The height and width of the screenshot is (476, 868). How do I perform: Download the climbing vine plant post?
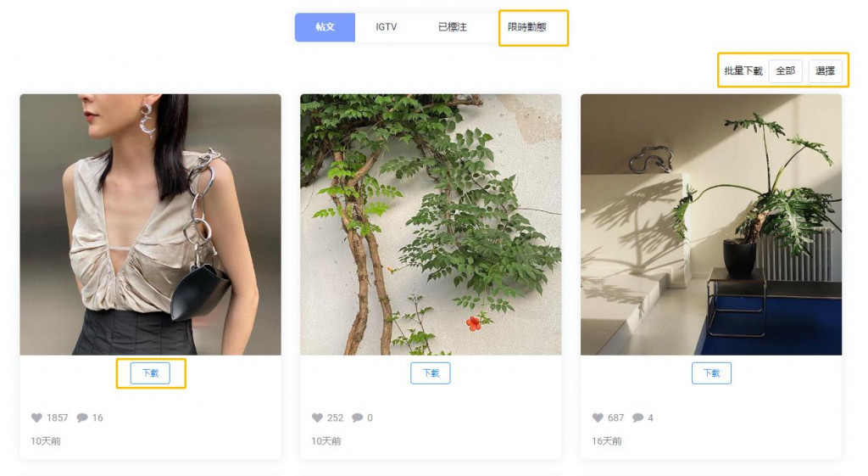point(430,373)
